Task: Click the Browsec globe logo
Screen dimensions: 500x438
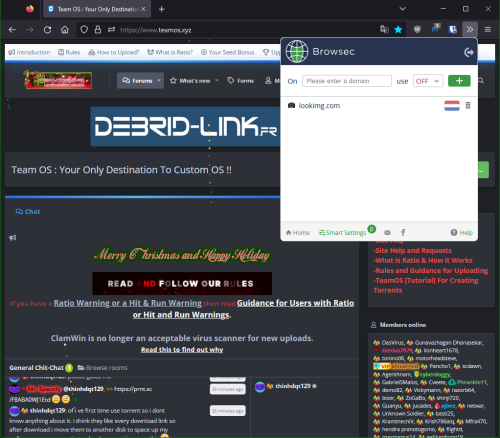Action: click(297, 51)
